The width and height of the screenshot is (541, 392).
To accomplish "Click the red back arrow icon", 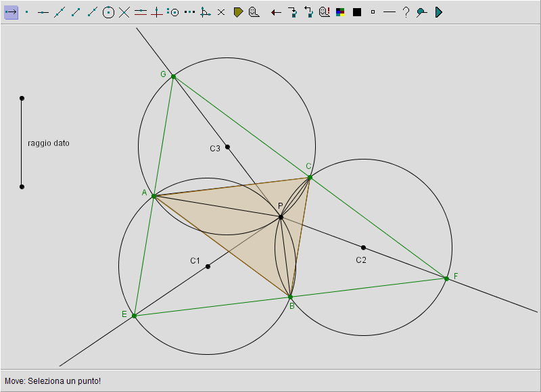I will (276, 13).
